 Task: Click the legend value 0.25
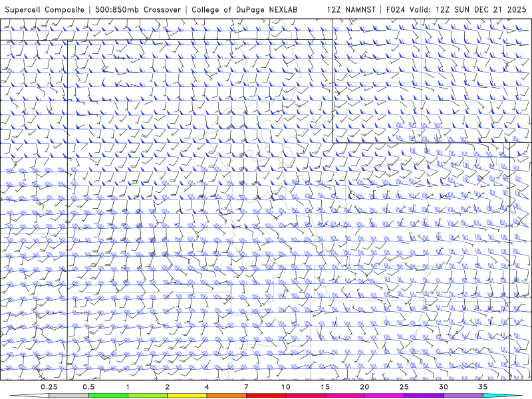click(x=49, y=387)
